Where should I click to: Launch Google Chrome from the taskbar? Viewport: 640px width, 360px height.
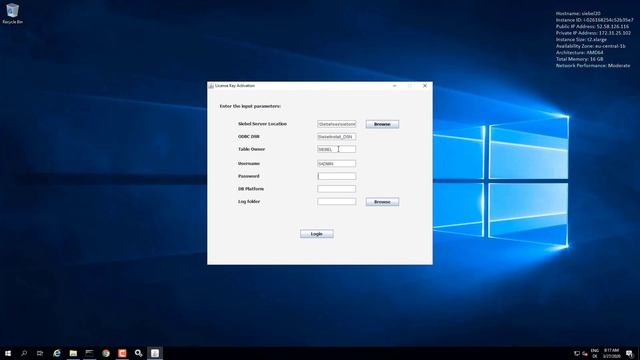coord(106,353)
